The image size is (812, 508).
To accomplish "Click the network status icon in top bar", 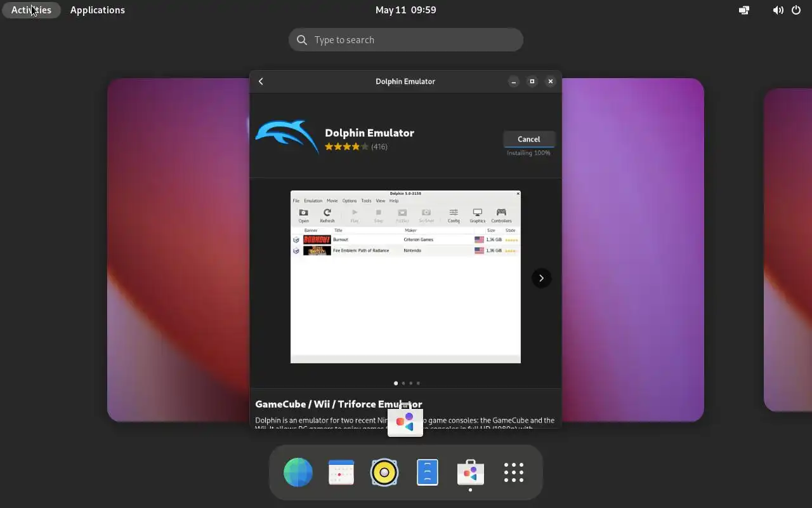I will [x=744, y=10].
